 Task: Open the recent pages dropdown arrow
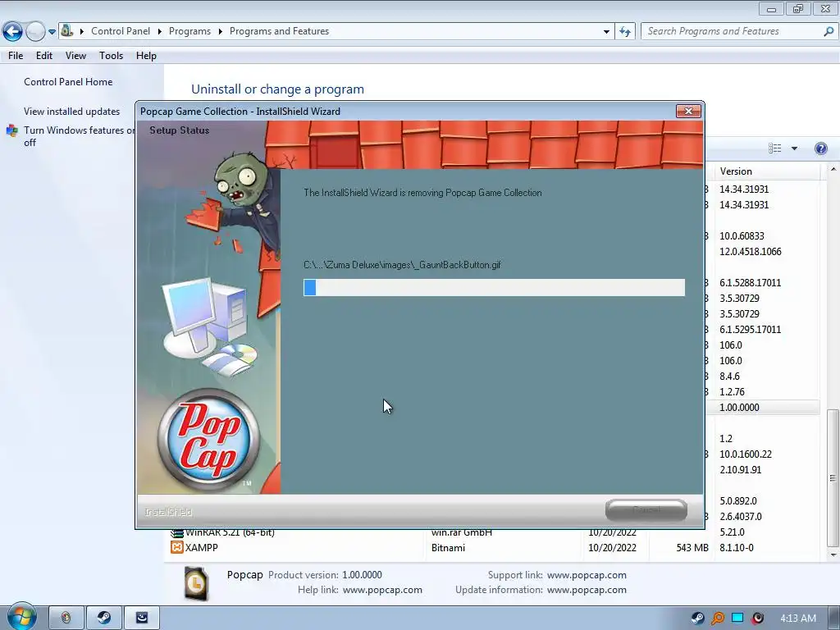52,32
